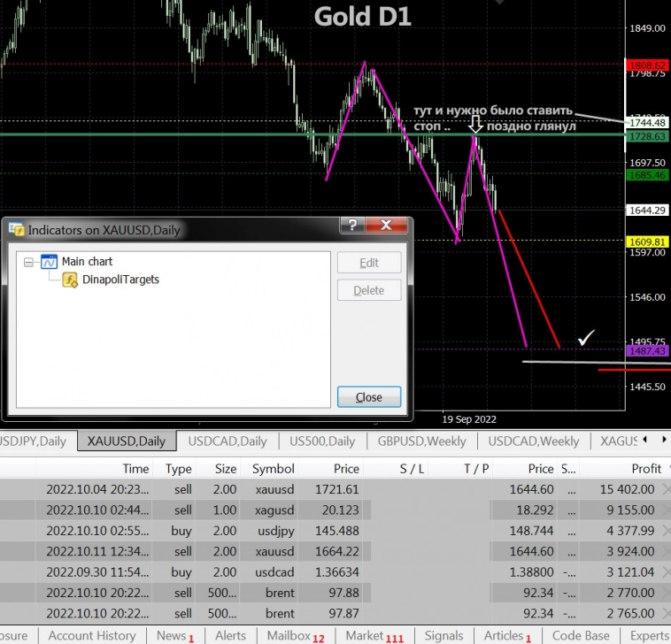
Task: Close the usdcad buy position with X
Action: [x=666, y=572]
